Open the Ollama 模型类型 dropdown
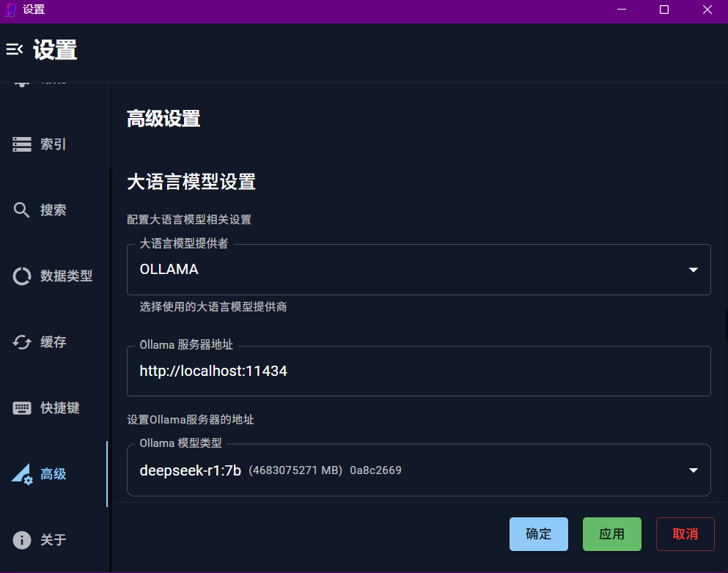728x573 pixels. (419, 470)
